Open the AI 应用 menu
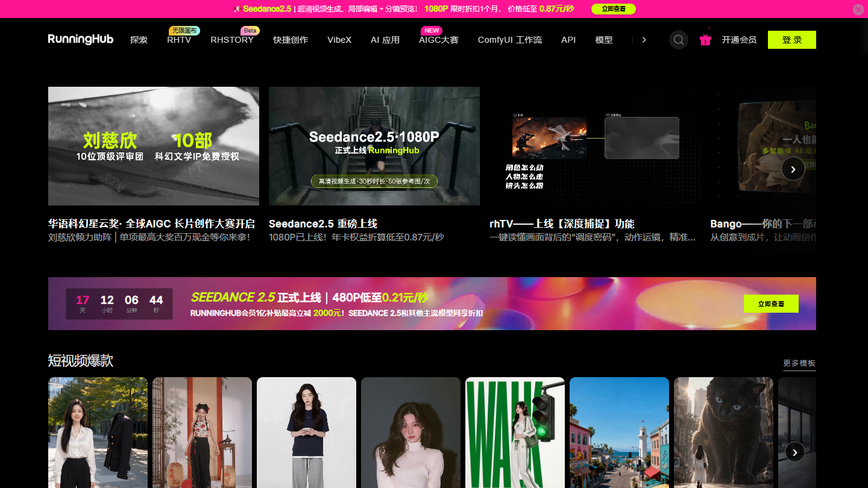The width and height of the screenshot is (868, 488). [385, 40]
